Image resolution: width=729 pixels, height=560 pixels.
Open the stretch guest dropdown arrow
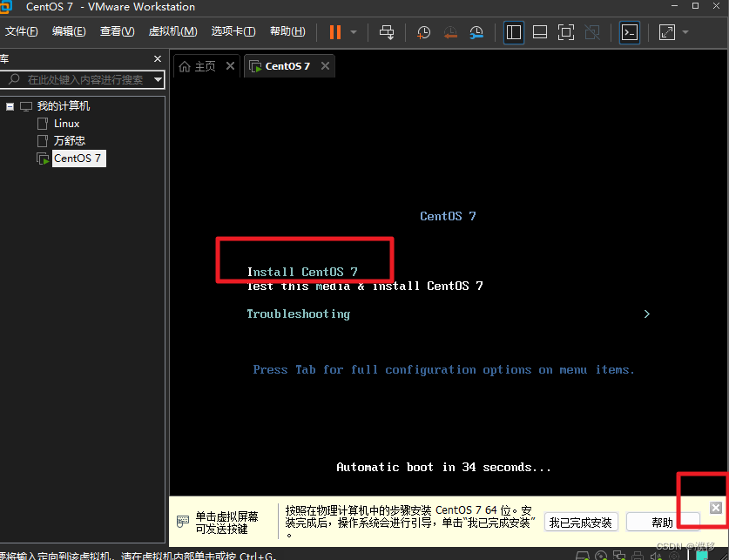tap(685, 32)
